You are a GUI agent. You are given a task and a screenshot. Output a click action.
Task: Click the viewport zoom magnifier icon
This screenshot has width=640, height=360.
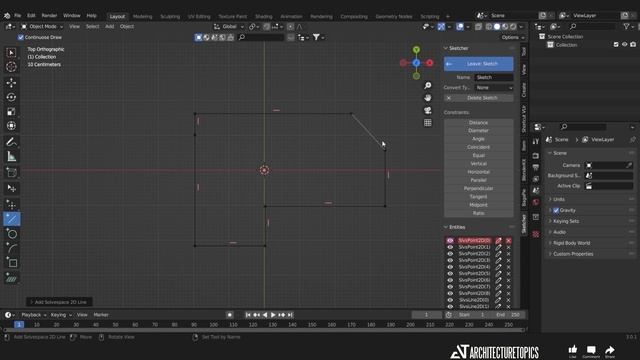coord(427,85)
